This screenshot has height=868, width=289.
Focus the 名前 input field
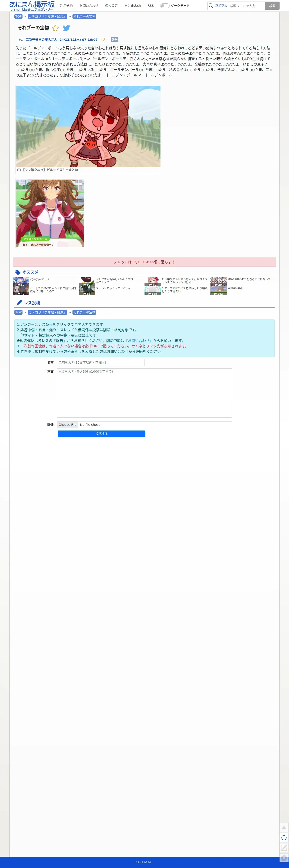100,362
